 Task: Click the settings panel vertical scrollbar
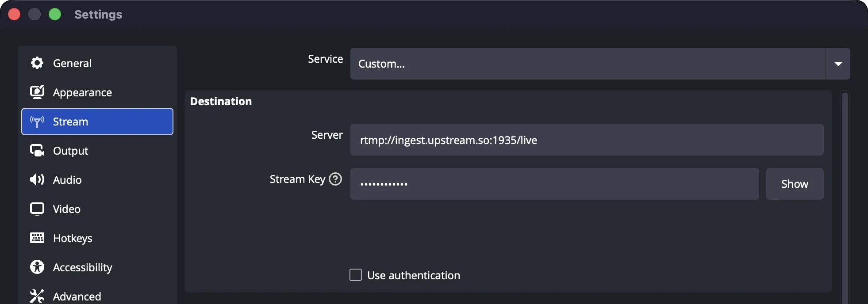point(845,198)
